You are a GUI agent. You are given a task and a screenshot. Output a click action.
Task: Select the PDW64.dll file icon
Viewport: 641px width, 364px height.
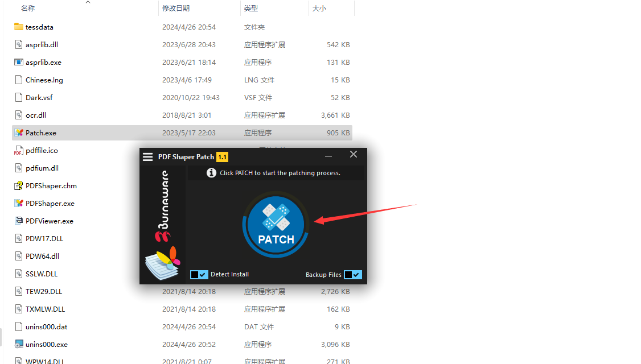18,256
